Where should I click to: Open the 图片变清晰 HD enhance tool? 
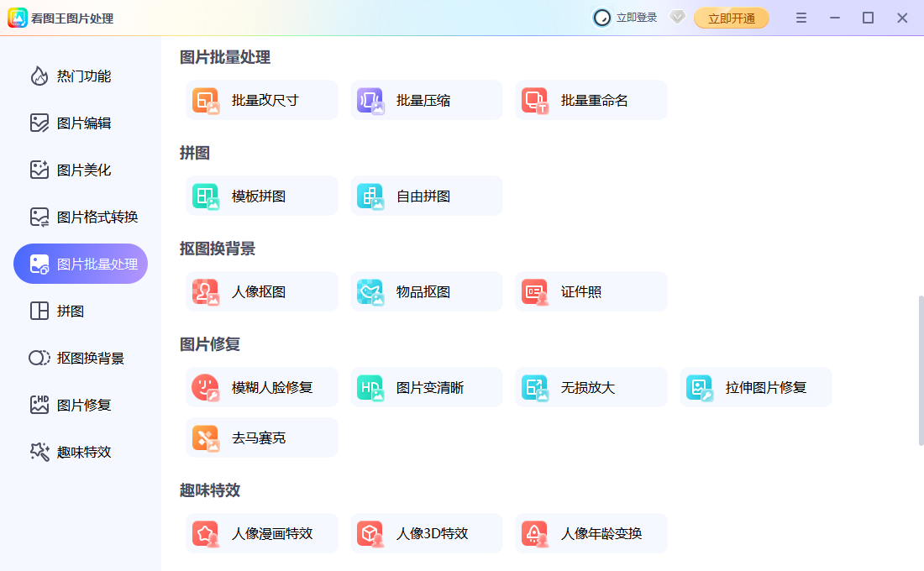coord(426,386)
